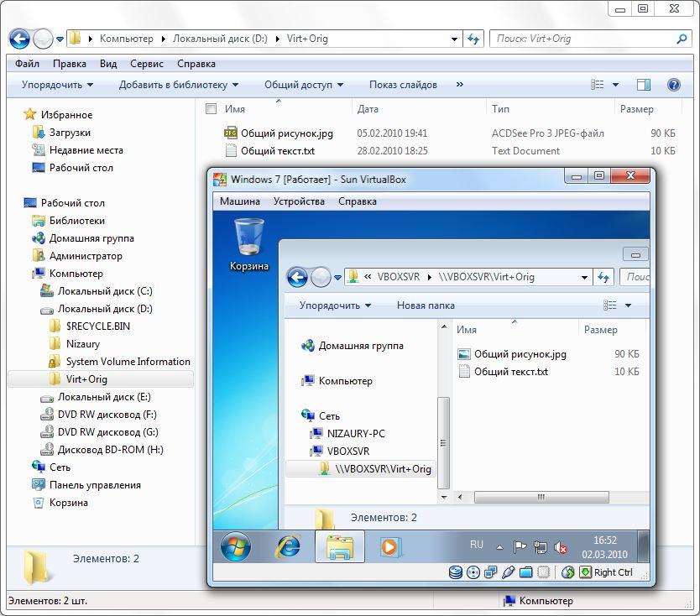Screen dimensions: 700x616
Task: Expand the Общий доступ dropdown
Action: tap(304, 85)
